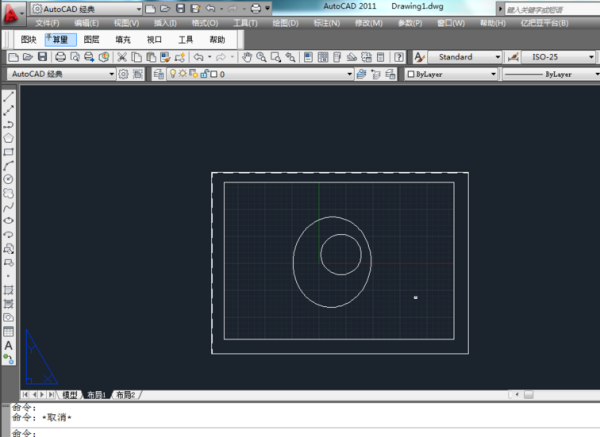
Task: Switch to the 模型 tab
Action: 70,395
